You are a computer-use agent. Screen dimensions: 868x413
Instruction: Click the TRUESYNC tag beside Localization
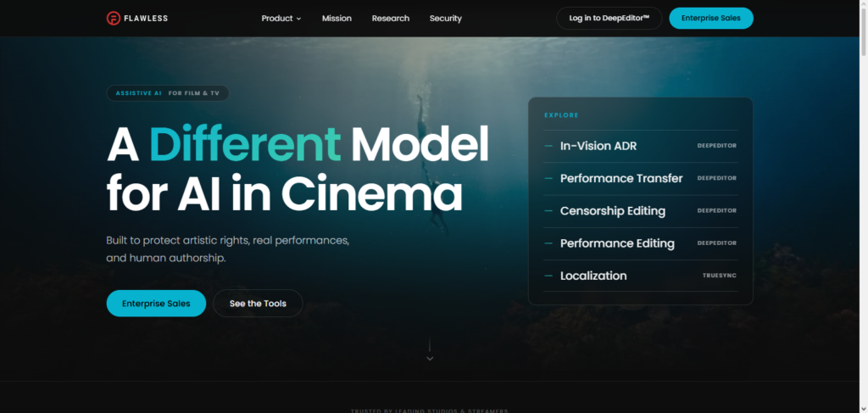720,276
